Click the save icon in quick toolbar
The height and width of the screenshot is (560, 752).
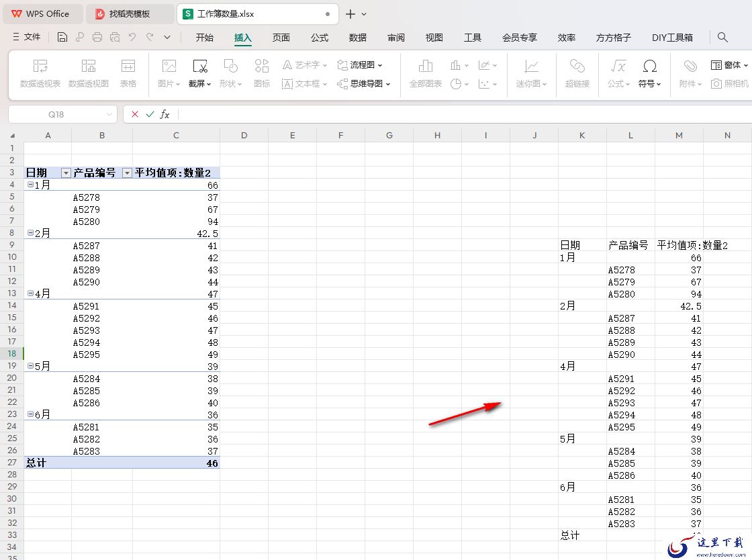coord(62,37)
